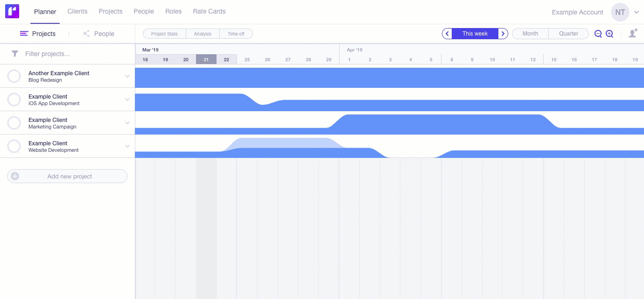Open the Rate Cards tab
The width and height of the screenshot is (644, 299).
click(x=209, y=11)
